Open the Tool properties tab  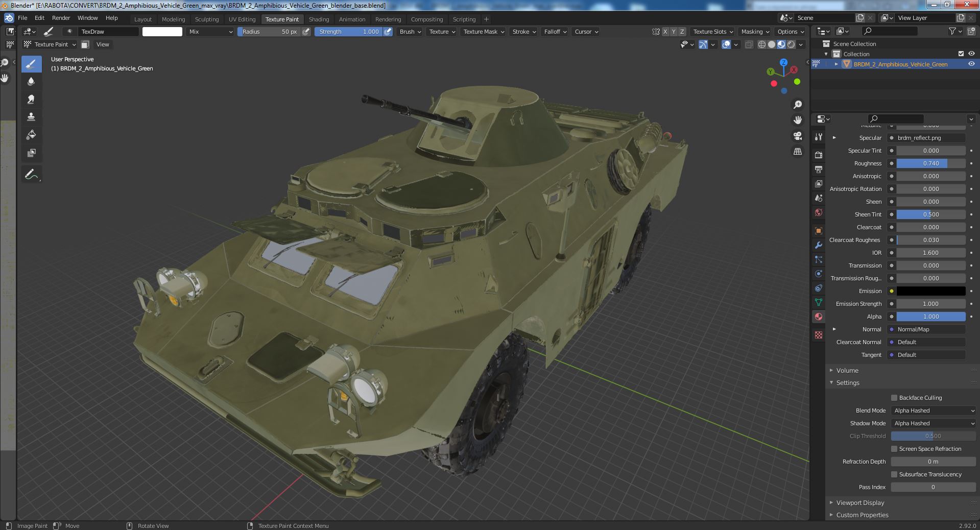tap(819, 137)
